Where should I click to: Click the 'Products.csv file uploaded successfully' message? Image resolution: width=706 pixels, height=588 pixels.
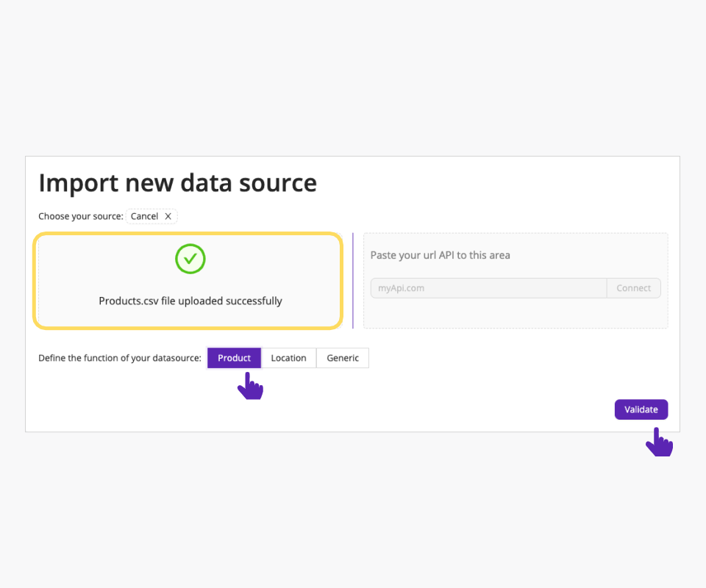pyautogui.click(x=190, y=301)
